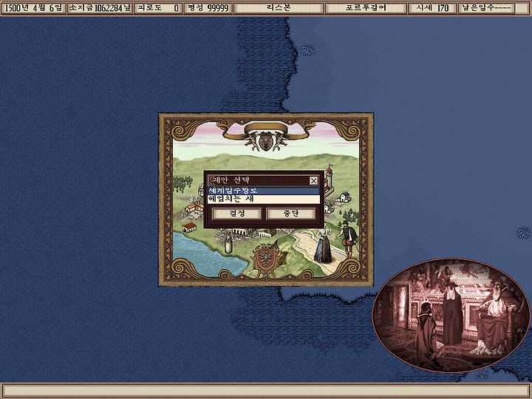
Task: Click the date 1500년 4월 6일
Action: click(x=33, y=8)
